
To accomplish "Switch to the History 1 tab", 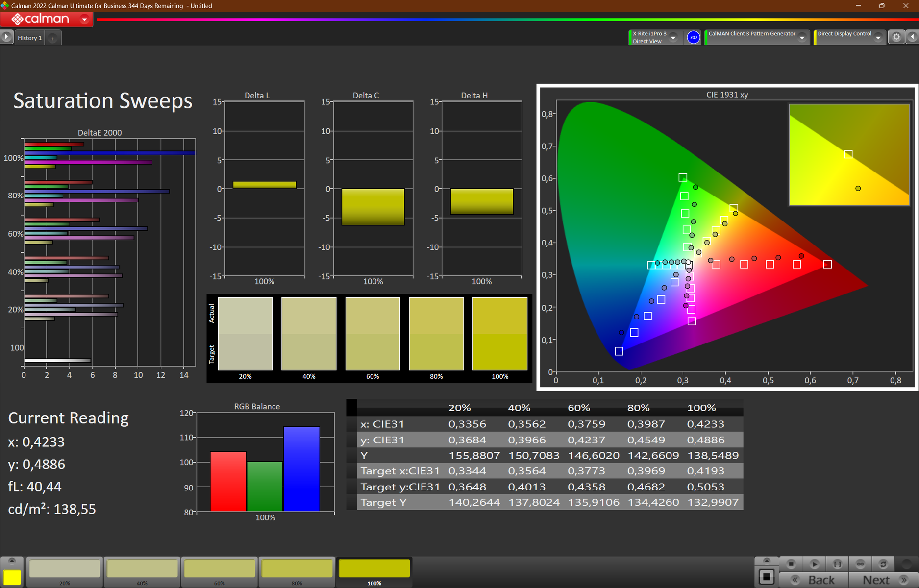I will [29, 38].
